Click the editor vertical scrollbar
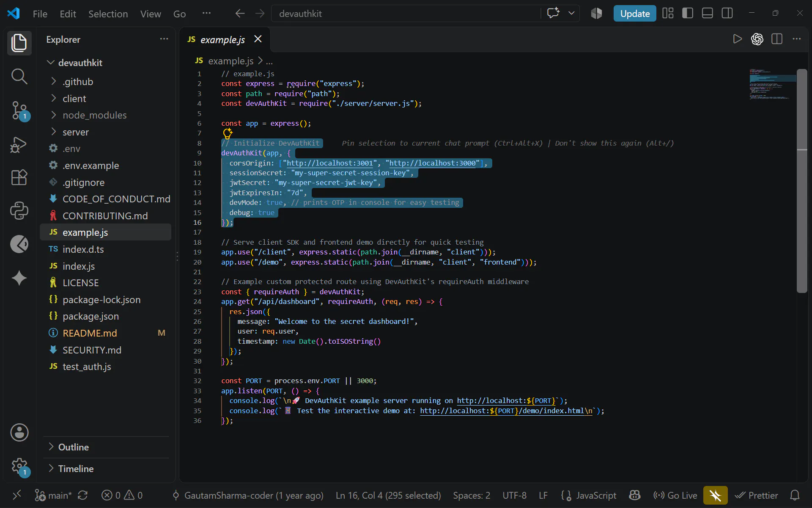812x508 pixels. point(802,181)
